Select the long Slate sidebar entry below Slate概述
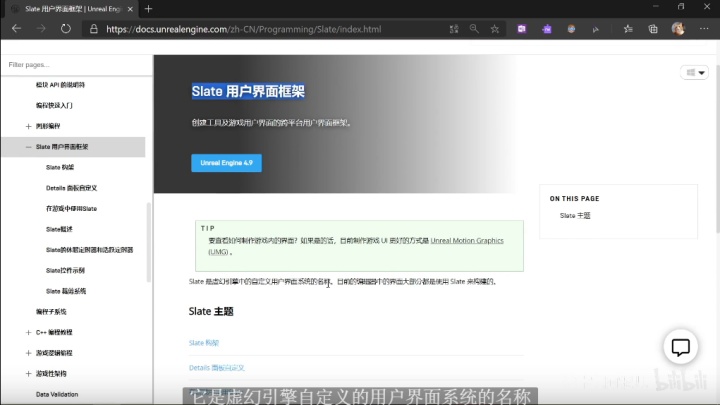720x405 pixels. tap(90, 250)
